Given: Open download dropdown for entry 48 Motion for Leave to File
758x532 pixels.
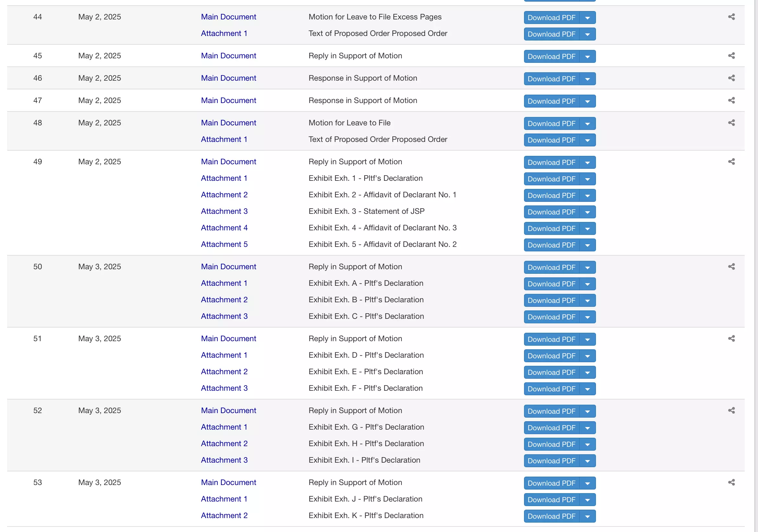Looking at the screenshot, I should tap(587, 124).
